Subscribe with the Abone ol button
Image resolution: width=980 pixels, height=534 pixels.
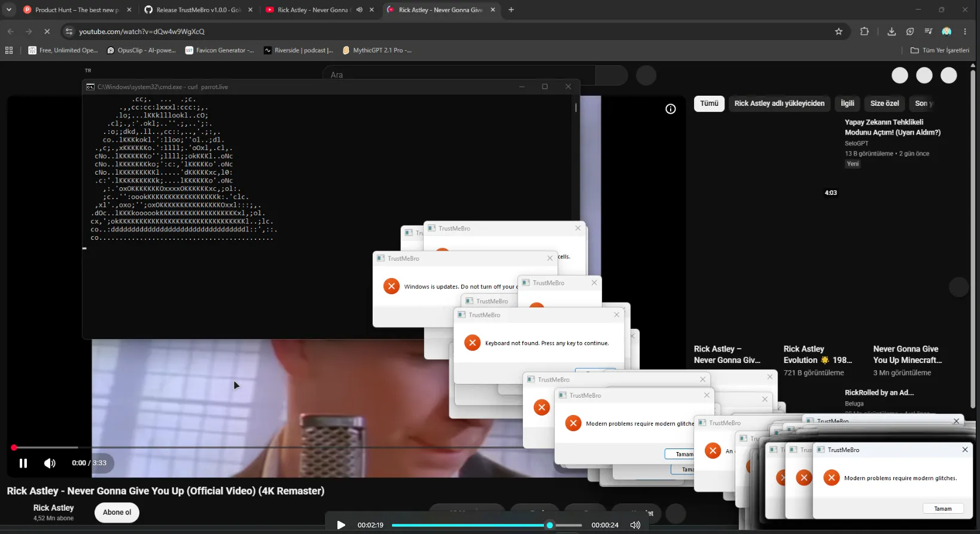tap(117, 512)
